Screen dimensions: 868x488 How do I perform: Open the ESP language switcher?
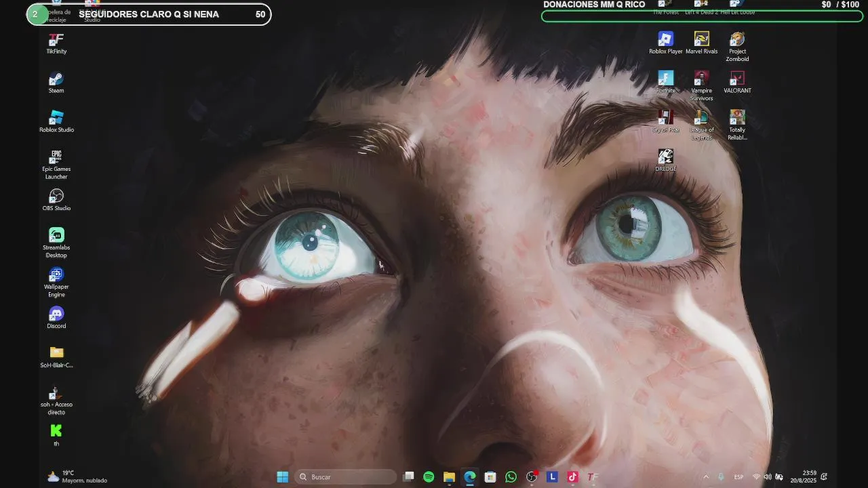[738, 477]
